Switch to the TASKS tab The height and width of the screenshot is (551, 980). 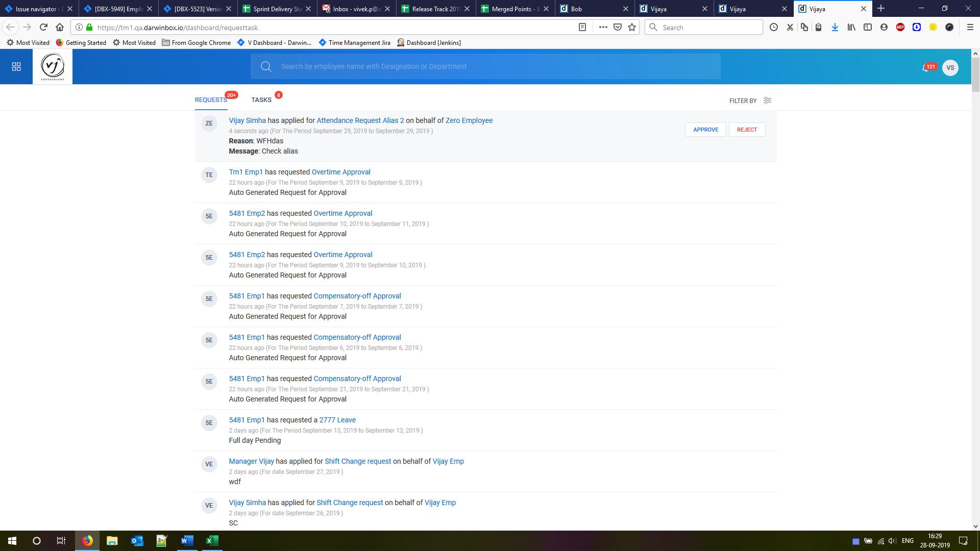(261, 100)
